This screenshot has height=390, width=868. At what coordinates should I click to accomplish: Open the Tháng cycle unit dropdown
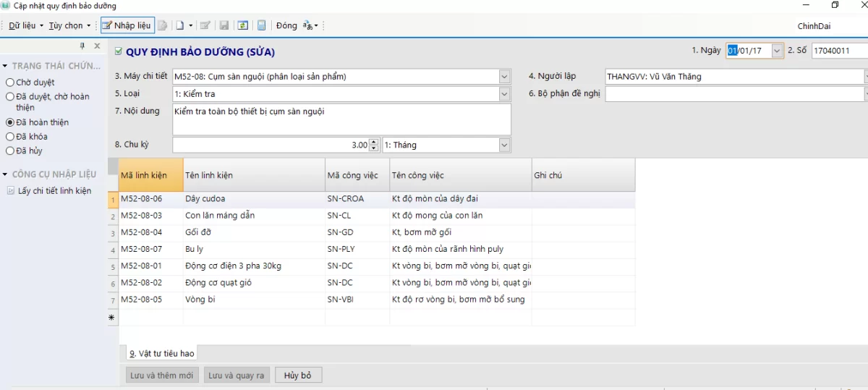[x=504, y=145]
